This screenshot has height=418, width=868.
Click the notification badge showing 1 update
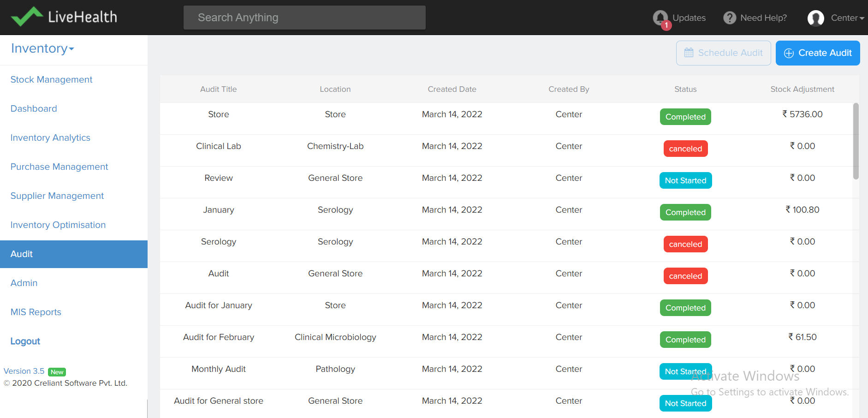(x=666, y=25)
